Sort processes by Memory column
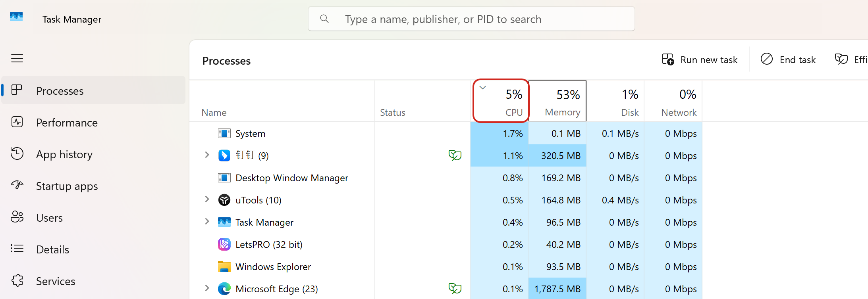The width and height of the screenshot is (868, 299). point(557,101)
